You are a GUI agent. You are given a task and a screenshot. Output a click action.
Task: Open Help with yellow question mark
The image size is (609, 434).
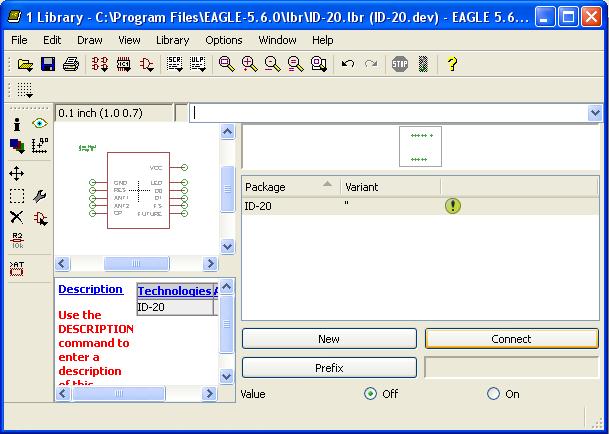point(452,64)
